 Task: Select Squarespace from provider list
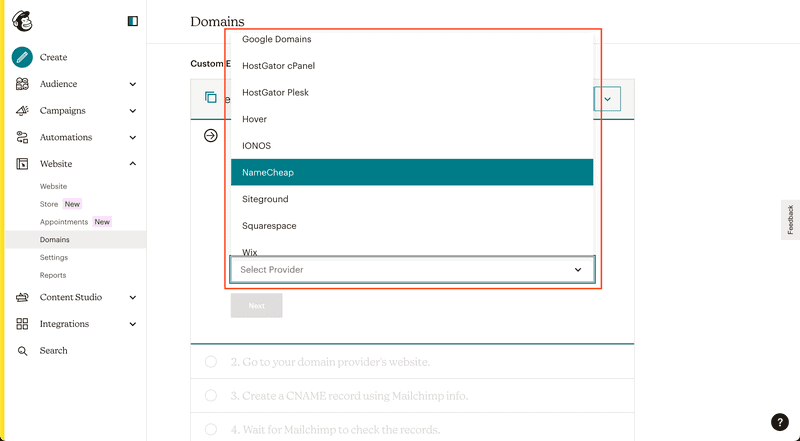(x=412, y=226)
